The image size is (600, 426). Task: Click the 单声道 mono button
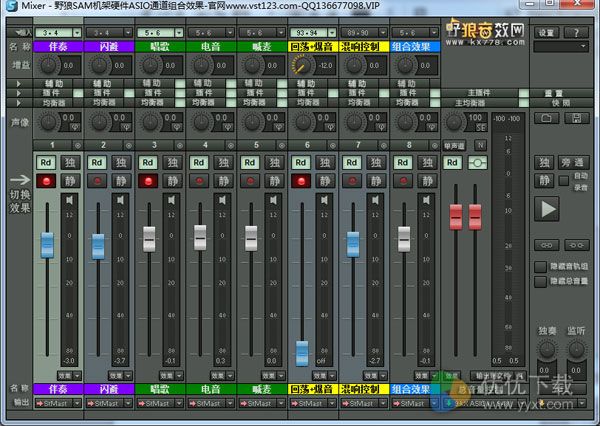click(x=454, y=145)
